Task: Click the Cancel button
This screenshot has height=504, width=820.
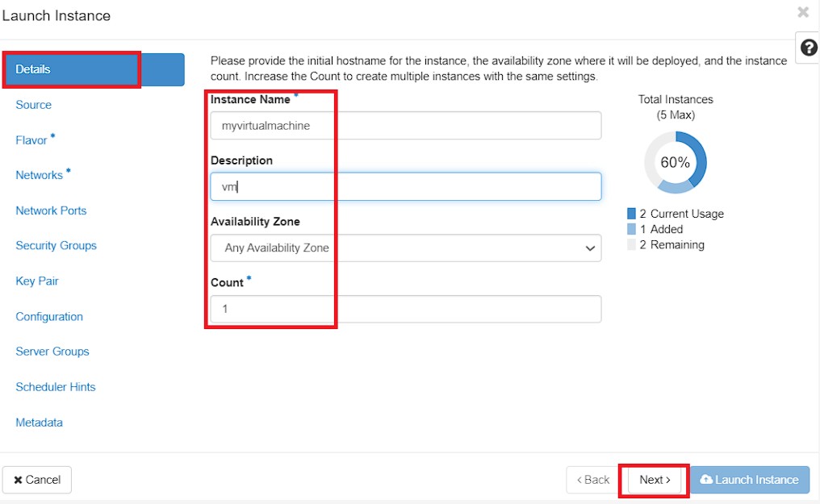Action: click(x=36, y=480)
